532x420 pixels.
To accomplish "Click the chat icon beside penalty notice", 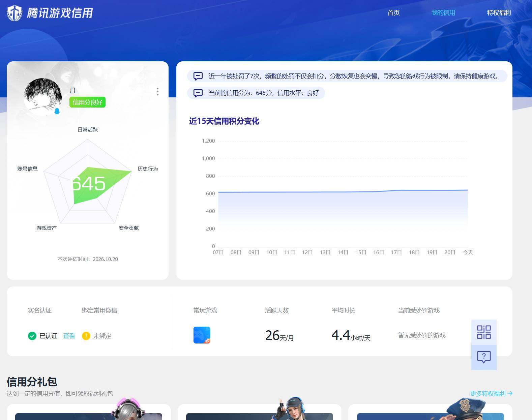I will 198,76.
